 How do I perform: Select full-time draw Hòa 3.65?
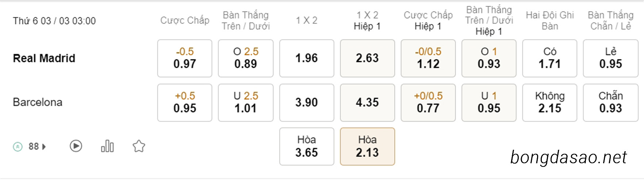(x=307, y=146)
